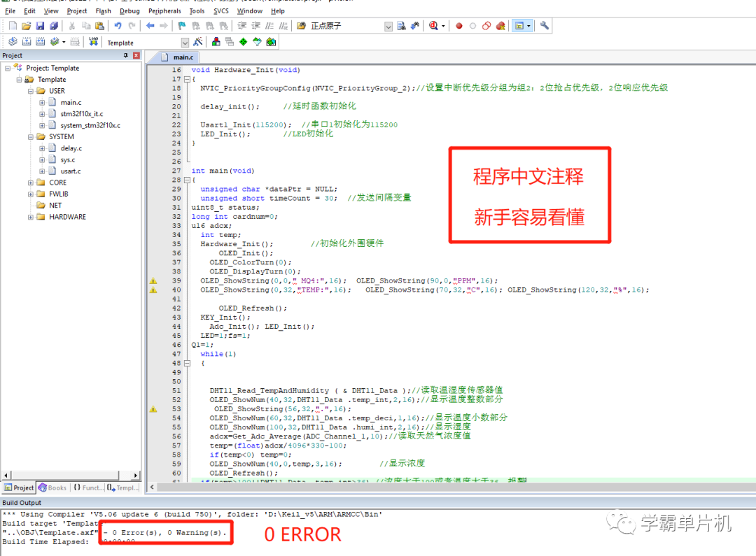Open the File menu
Viewport: 756px width, 556px height.
[x=10, y=10]
